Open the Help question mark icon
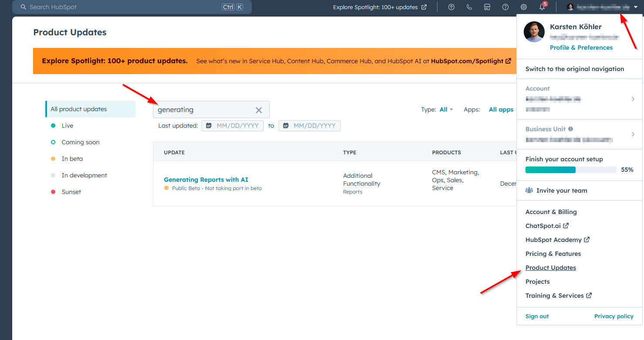This screenshot has width=644, height=340. (505, 7)
